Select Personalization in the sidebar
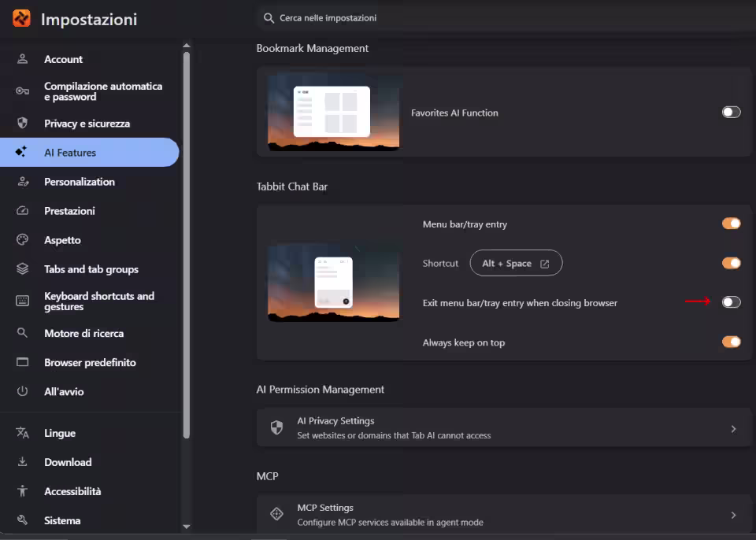756x540 pixels. [90, 182]
